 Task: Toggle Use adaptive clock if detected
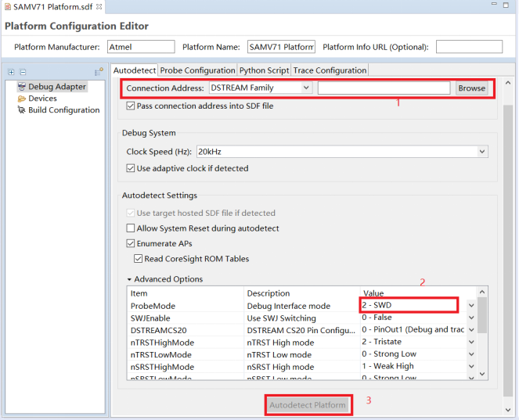[x=131, y=168]
